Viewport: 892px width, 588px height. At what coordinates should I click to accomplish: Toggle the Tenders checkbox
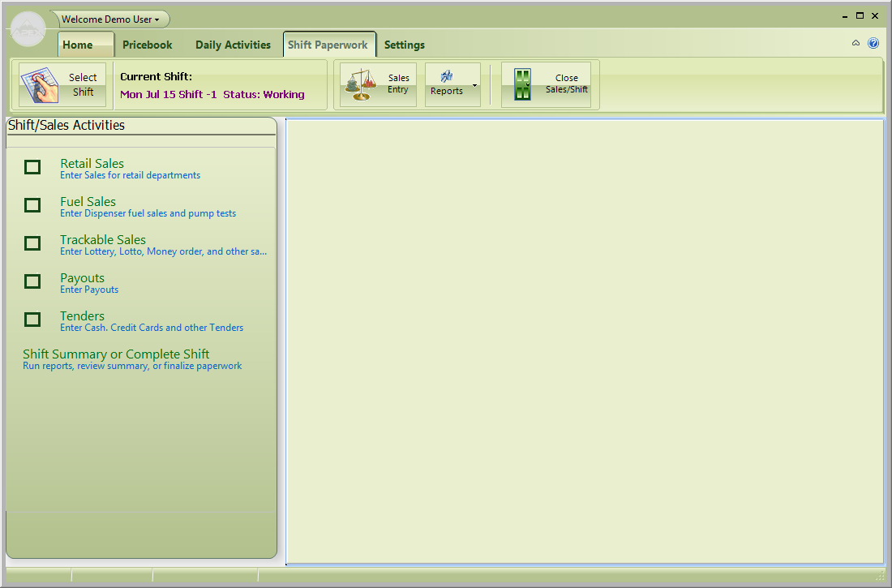tap(32, 320)
